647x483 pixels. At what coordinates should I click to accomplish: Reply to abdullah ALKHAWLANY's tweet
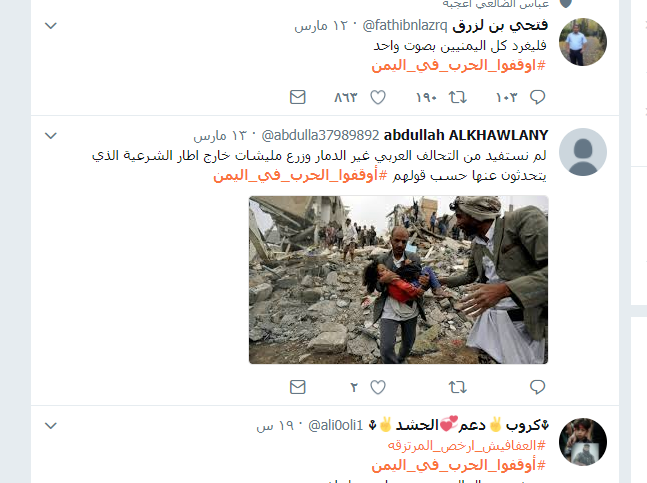(537, 387)
